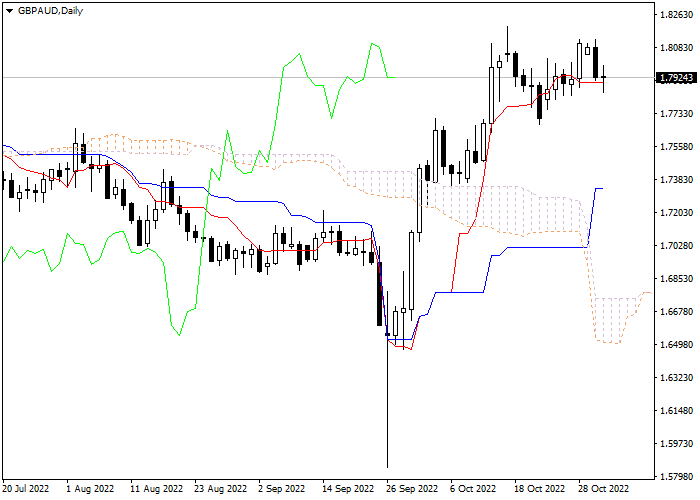The width and height of the screenshot is (700, 500).
Task: Click the 23 Aug 2022 date label
Action: [x=221, y=489]
